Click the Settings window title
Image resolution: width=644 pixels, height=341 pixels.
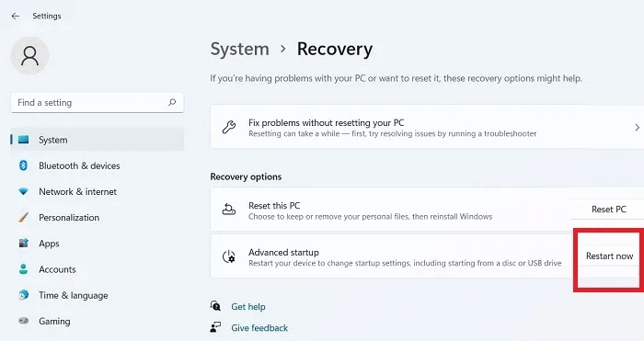47,16
